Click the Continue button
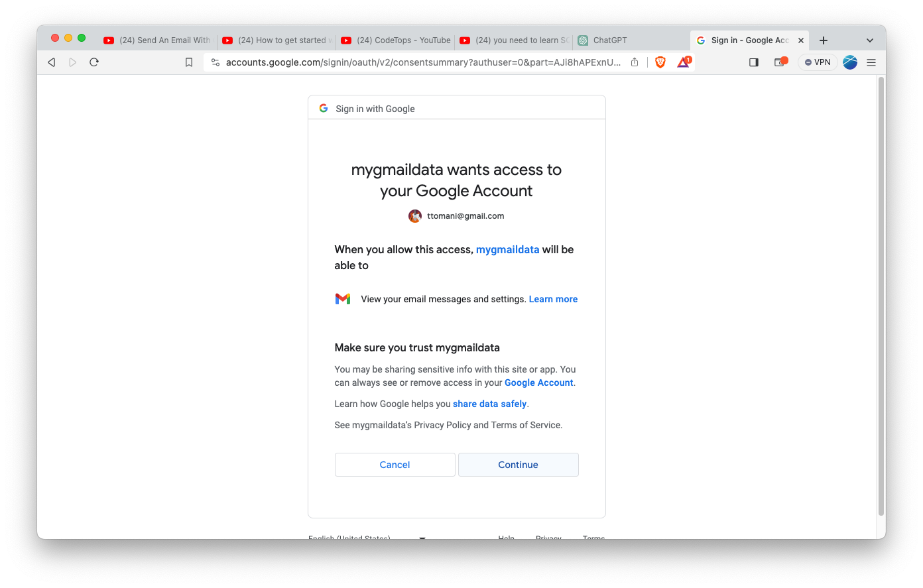Screen dimensions: 923x588 click(519, 465)
